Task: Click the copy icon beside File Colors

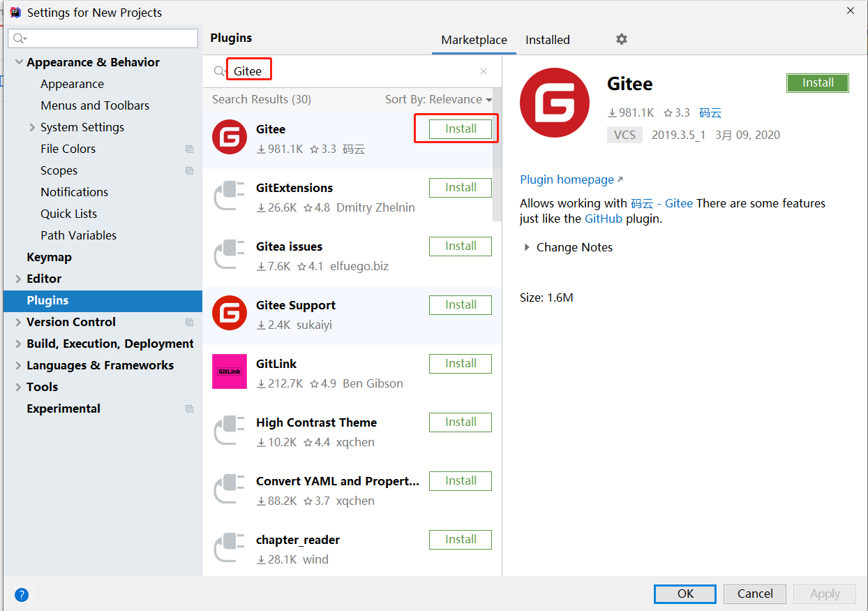Action: [189, 149]
